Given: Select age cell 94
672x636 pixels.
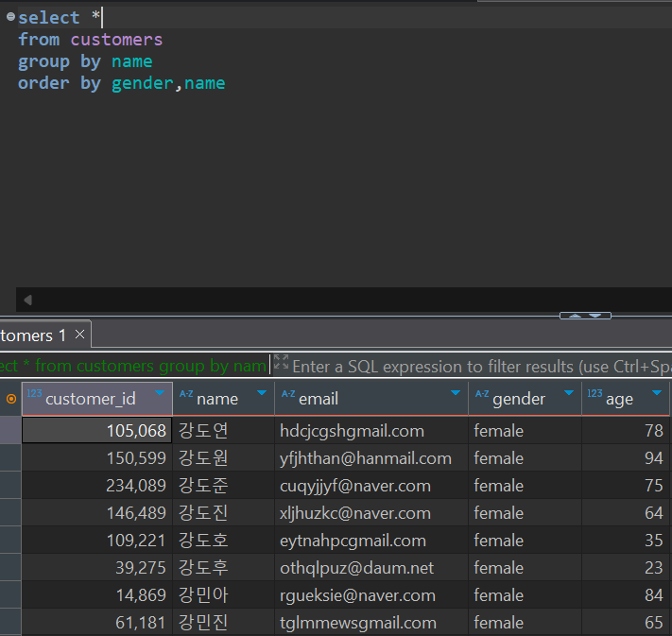Looking at the screenshot, I should coord(626,457).
